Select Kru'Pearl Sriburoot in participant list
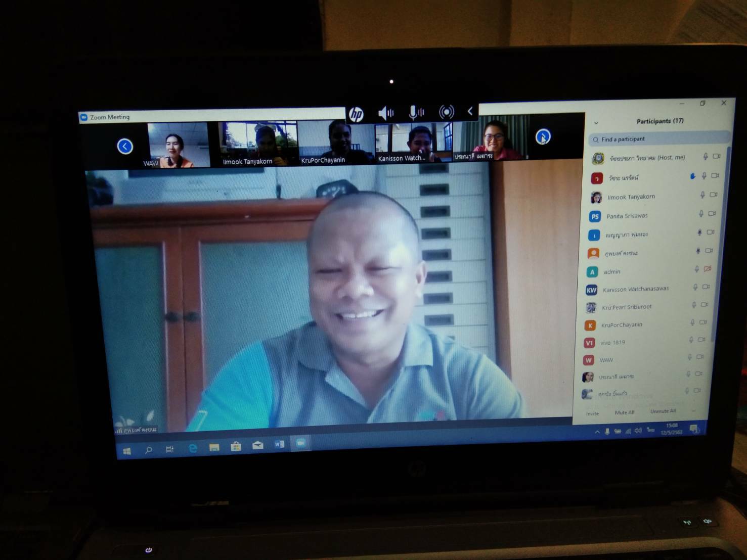Screen dimensions: 747x560 tap(627, 307)
